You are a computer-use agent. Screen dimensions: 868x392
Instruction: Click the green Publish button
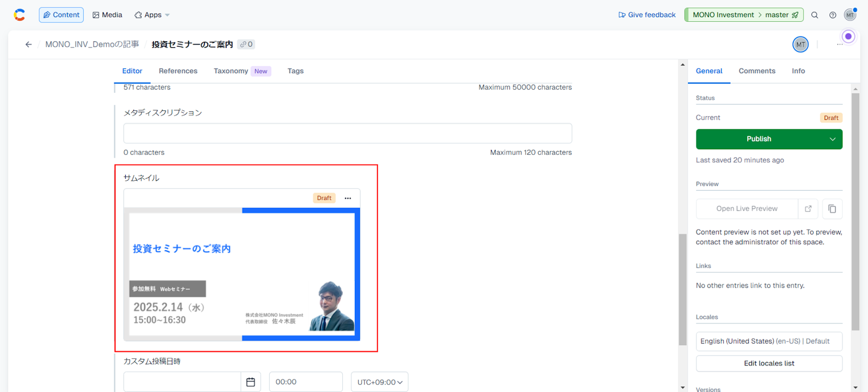tap(759, 139)
